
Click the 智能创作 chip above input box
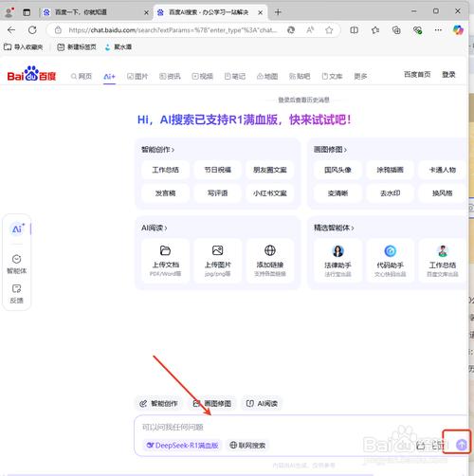pos(159,403)
